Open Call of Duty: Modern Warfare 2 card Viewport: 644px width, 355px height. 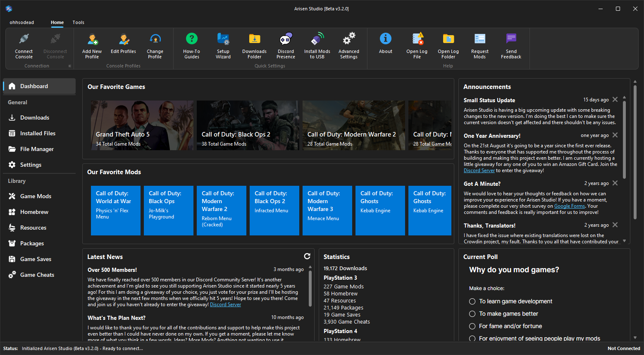point(354,125)
